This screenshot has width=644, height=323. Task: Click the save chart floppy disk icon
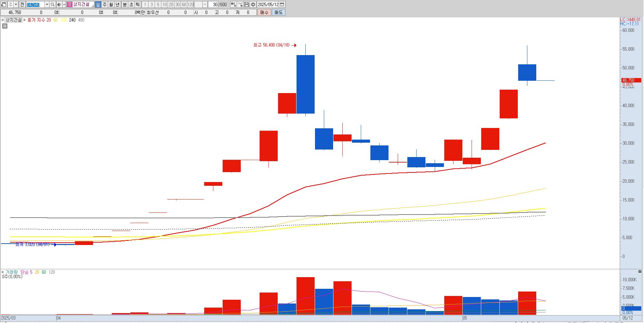(247, 4)
